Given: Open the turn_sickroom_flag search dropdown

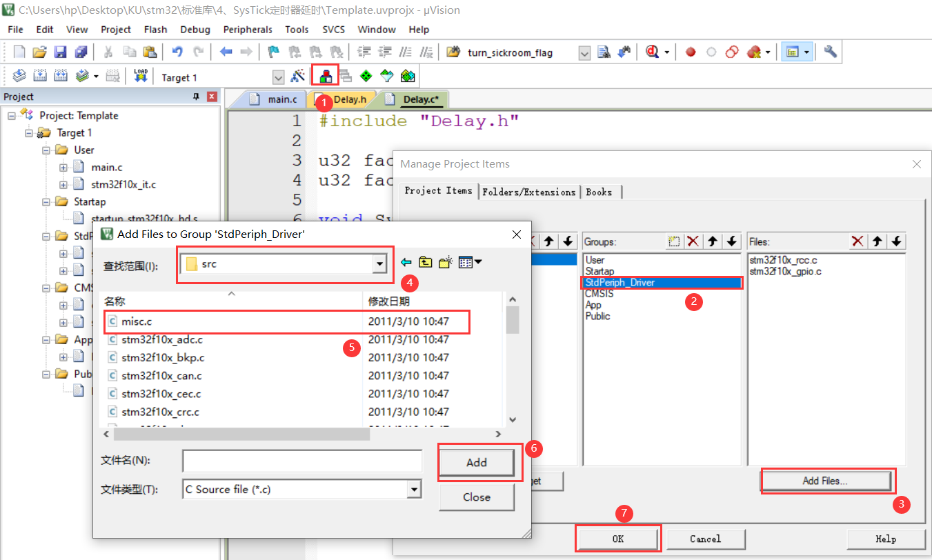Looking at the screenshot, I should [x=584, y=53].
